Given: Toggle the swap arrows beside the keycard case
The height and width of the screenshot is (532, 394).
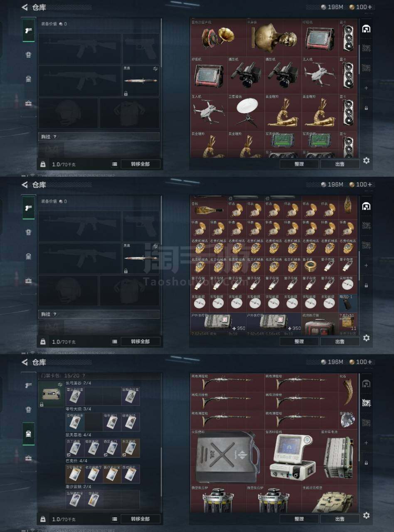Looking at the screenshot, I should (x=60, y=384).
